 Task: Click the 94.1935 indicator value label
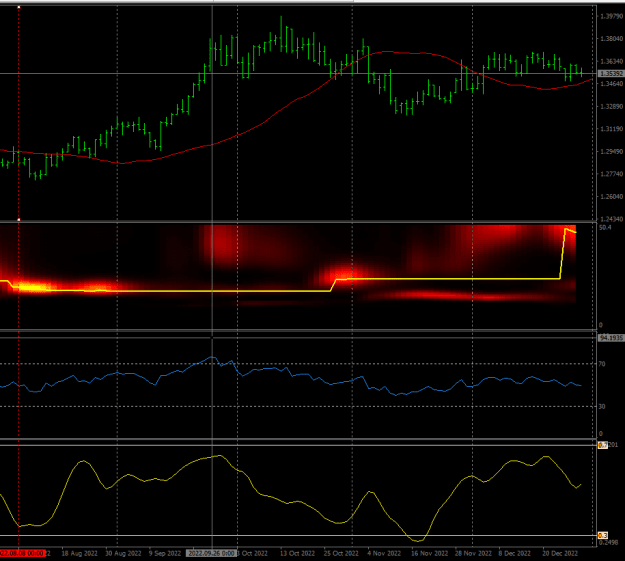(x=611, y=338)
